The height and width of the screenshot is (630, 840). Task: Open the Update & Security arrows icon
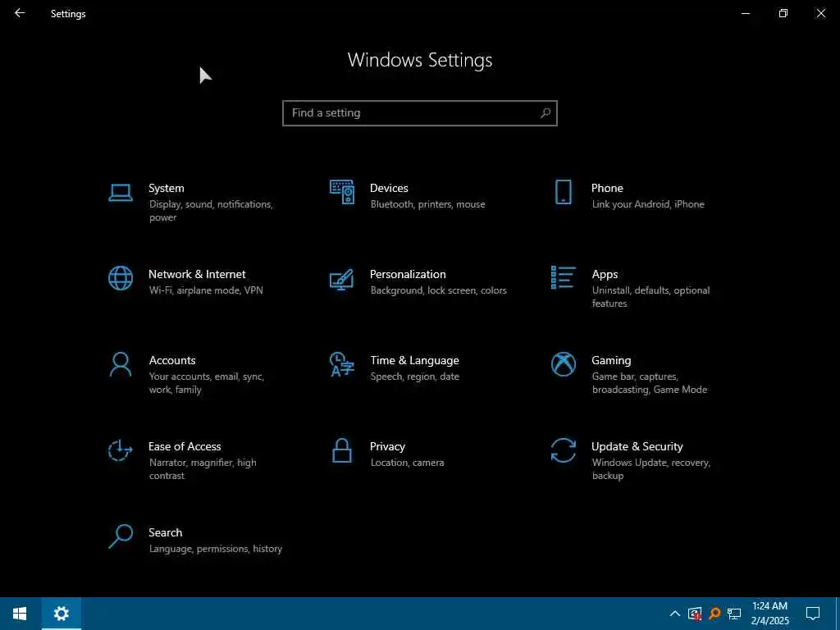tap(563, 450)
